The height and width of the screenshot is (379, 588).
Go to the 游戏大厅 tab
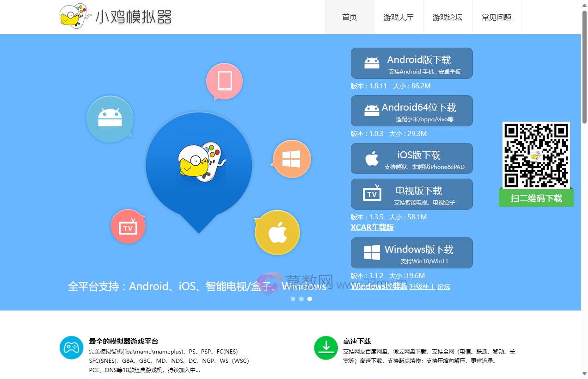click(x=398, y=17)
